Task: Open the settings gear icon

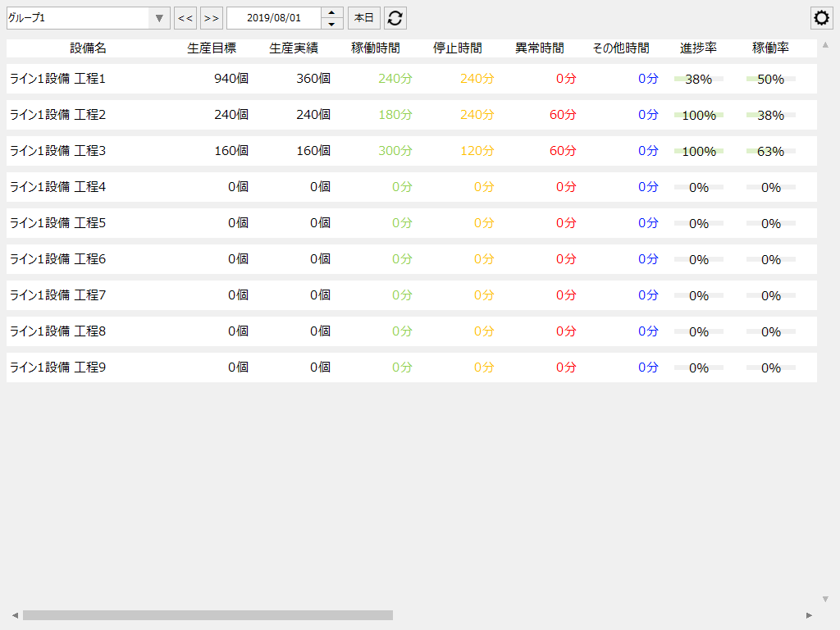Action: point(821,17)
